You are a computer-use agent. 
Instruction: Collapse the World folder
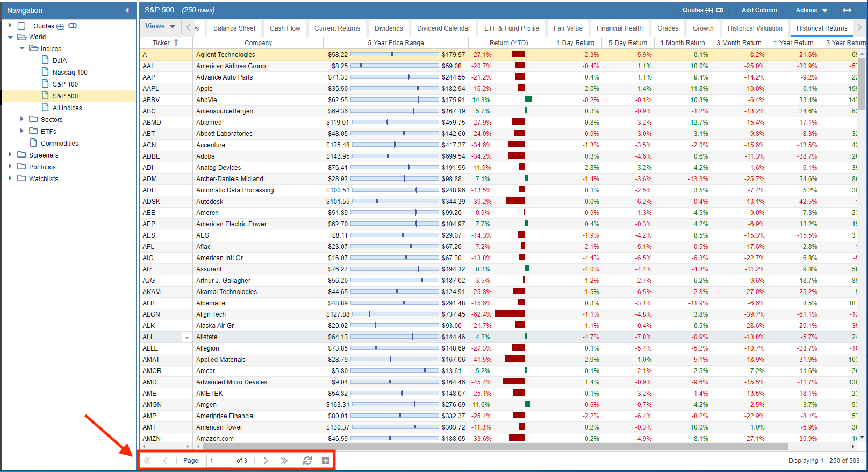(x=10, y=37)
